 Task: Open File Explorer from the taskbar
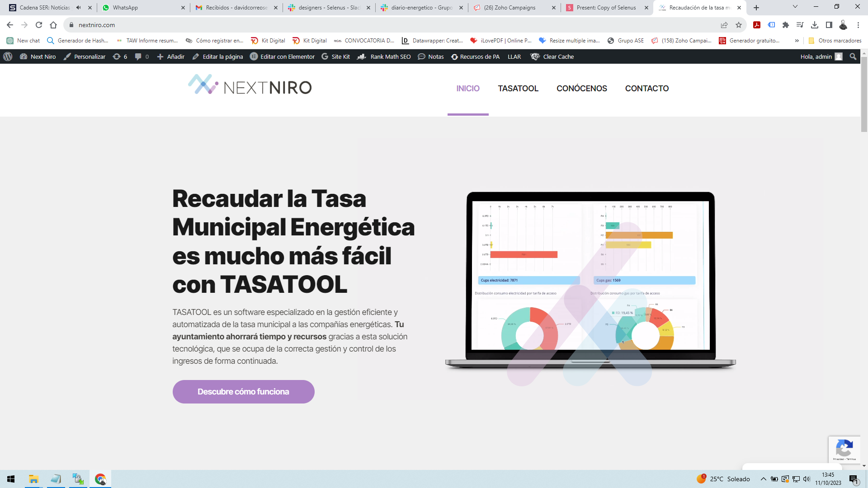click(x=33, y=479)
